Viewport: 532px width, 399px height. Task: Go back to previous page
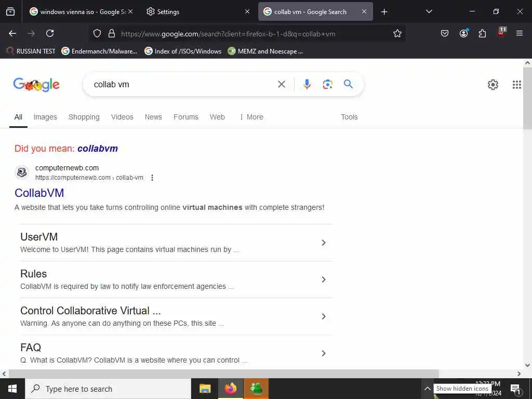pyautogui.click(x=12, y=33)
